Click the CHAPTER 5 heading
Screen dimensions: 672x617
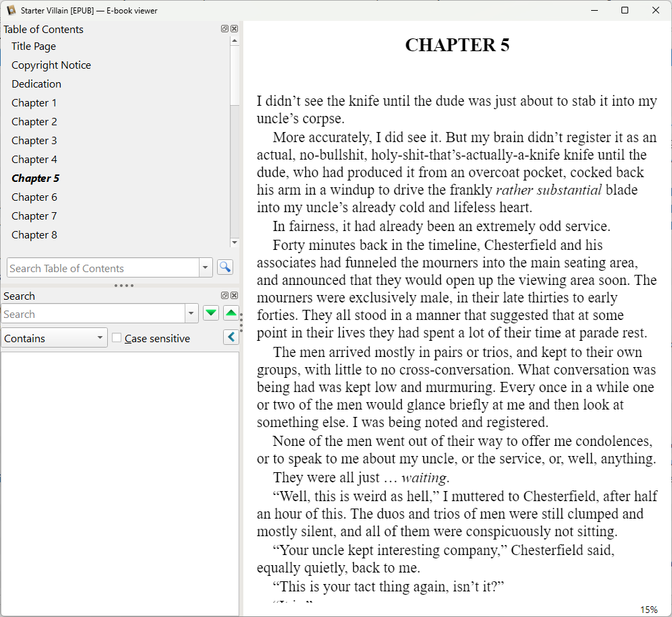[x=457, y=45]
